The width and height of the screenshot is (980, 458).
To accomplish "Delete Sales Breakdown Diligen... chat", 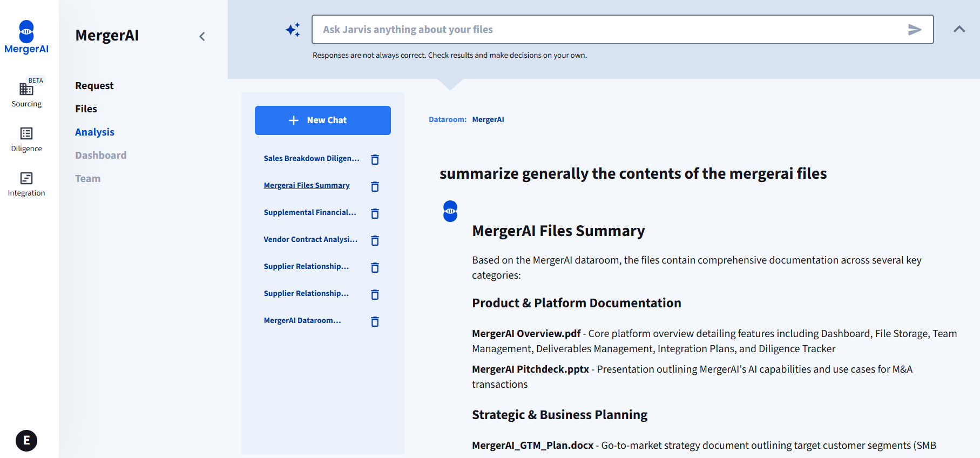I will pyautogui.click(x=375, y=159).
